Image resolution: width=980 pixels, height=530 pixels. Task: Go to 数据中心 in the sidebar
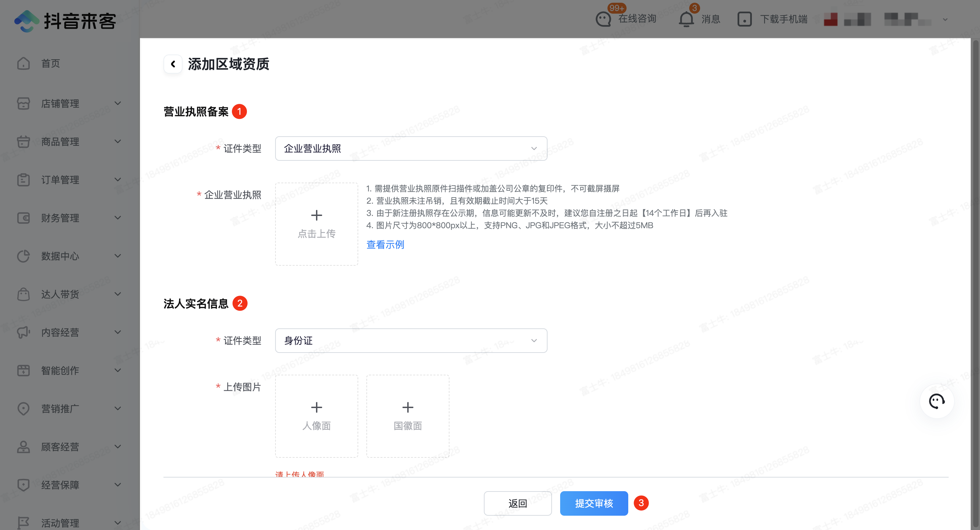[x=60, y=256]
